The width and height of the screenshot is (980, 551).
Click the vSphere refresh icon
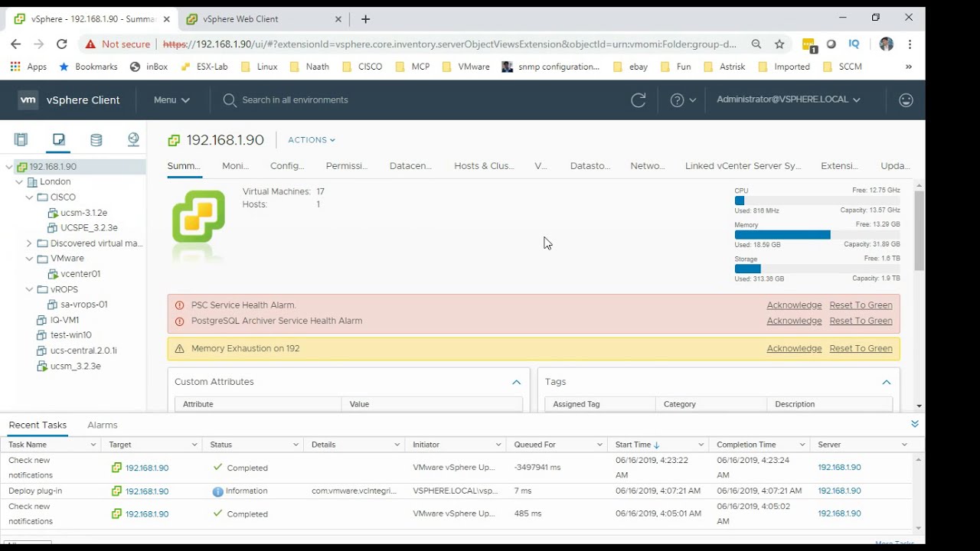pos(638,100)
